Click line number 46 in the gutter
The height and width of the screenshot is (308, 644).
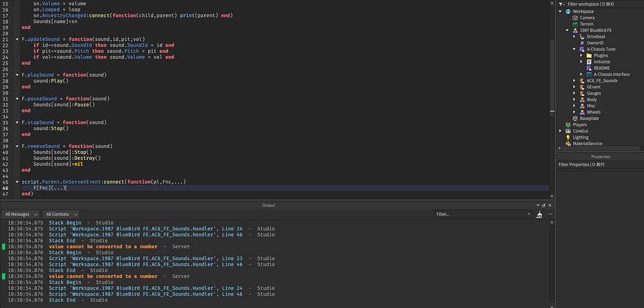coord(6,188)
